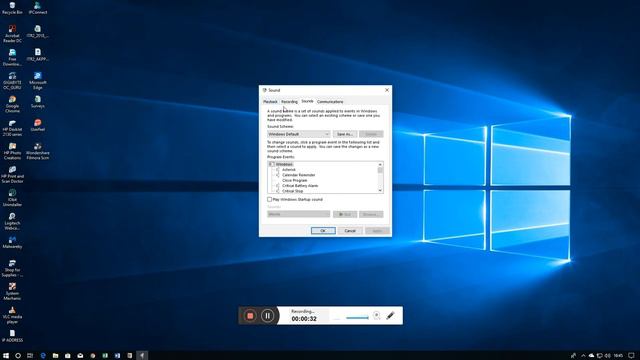Open Recycle Bin desktop icon
Screen dimensions: 640x360
(x=12, y=8)
